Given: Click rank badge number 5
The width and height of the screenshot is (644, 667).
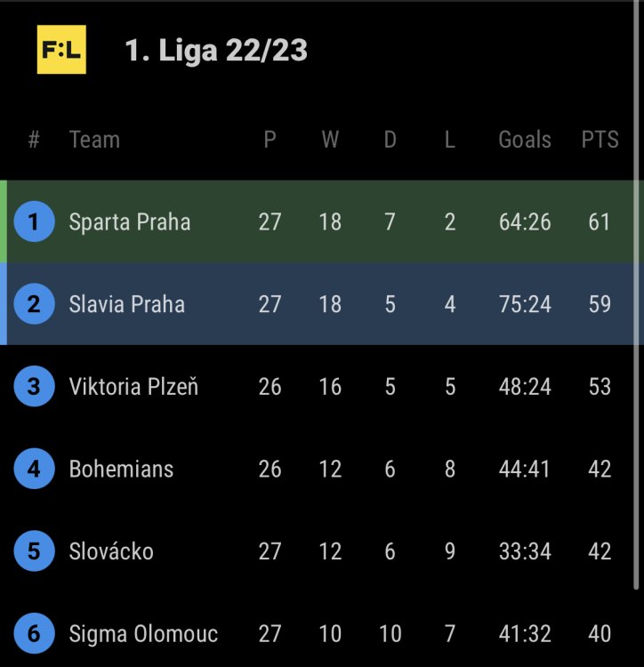Looking at the screenshot, I should pos(34,551).
